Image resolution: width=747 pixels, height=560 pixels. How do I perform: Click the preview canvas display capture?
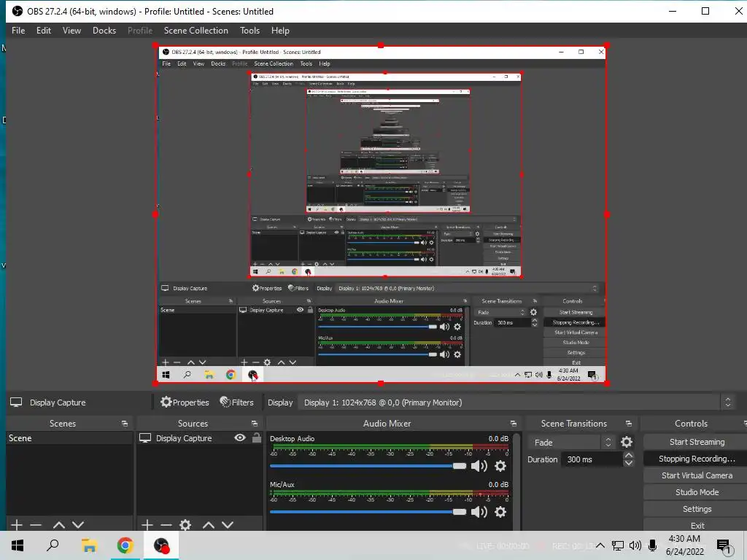point(381,214)
